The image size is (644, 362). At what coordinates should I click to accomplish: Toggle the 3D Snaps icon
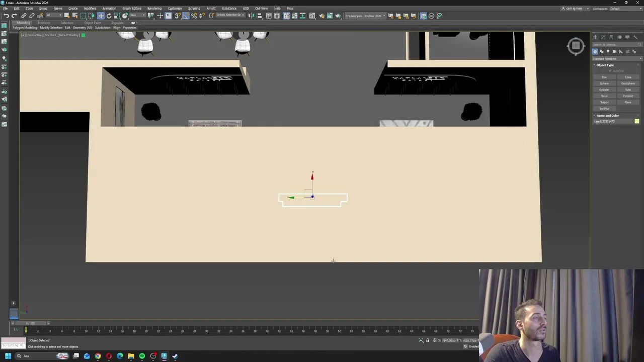coord(177,16)
